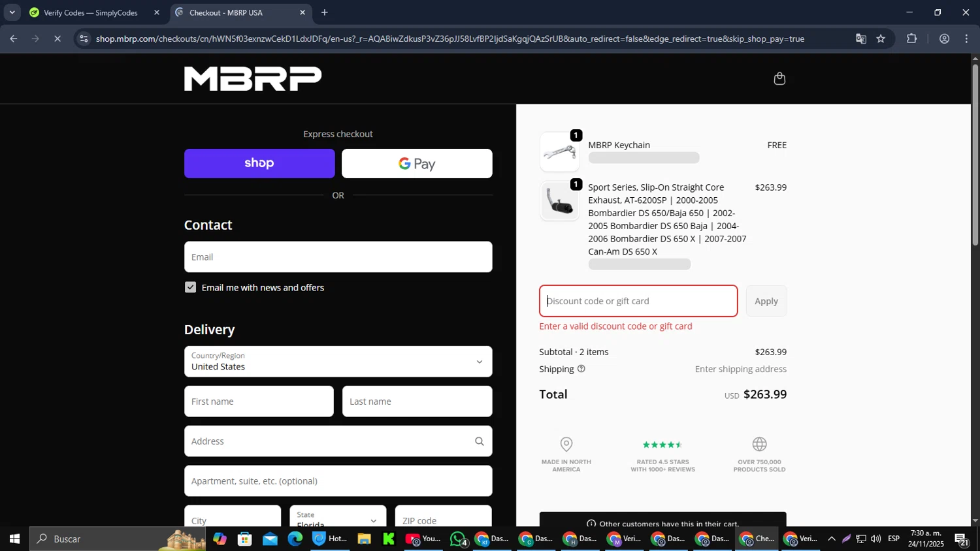Close the Checkout - MBRP USA tab
The image size is (980, 551).
(x=302, y=12)
